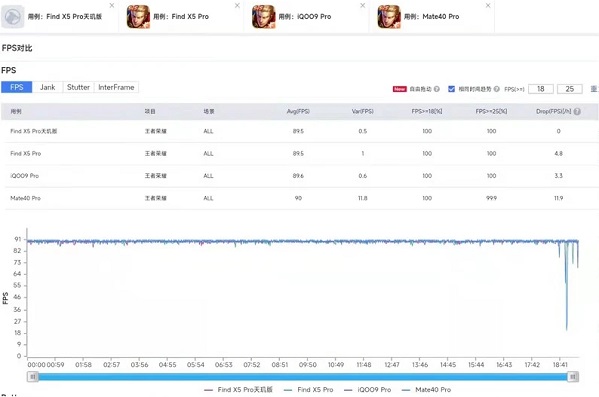
Task: Click the help icon beside 相同时间趋势
Action: (x=496, y=89)
